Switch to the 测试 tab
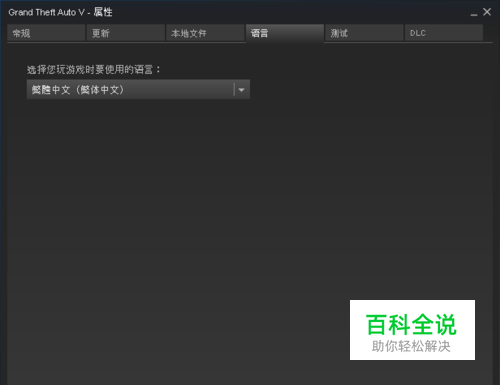 click(x=364, y=33)
